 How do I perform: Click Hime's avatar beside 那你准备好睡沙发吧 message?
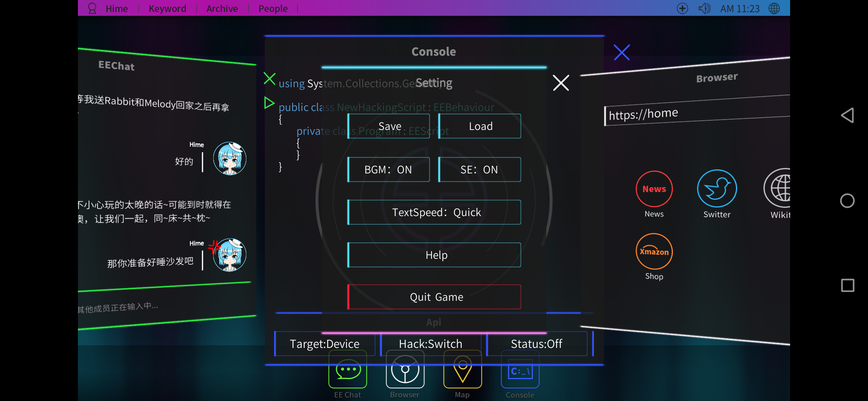(230, 255)
